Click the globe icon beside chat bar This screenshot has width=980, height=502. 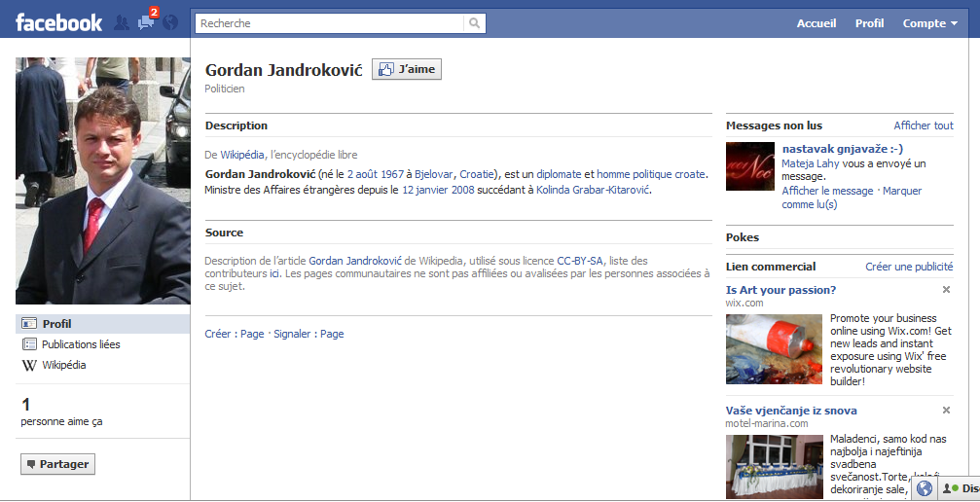click(925, 488)
